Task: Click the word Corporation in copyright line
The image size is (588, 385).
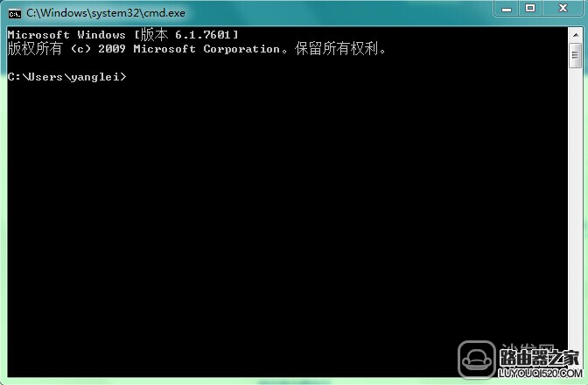Action: point(241,49)
